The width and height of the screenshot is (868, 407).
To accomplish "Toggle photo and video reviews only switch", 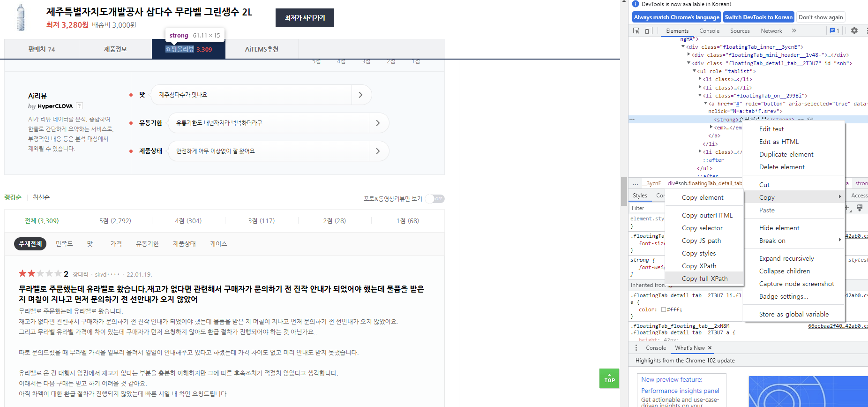I will 435,199.
